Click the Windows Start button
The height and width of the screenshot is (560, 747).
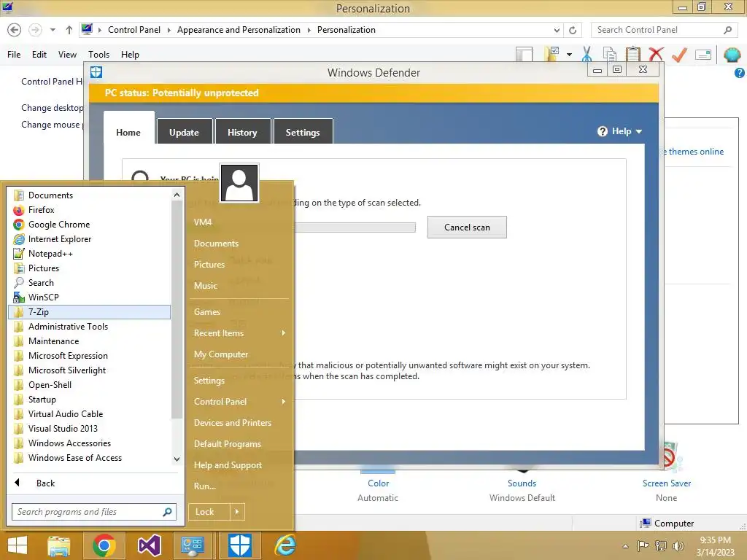point(18,545)
